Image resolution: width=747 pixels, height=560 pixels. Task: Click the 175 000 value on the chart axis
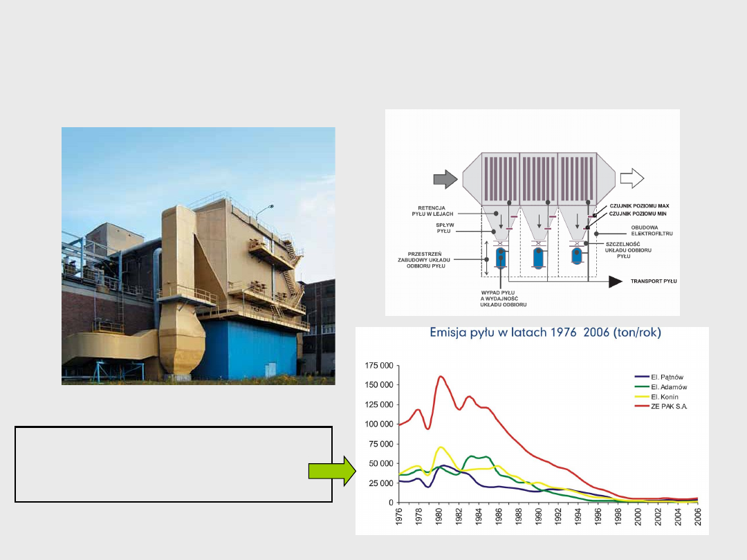click(x=378, y=365)
